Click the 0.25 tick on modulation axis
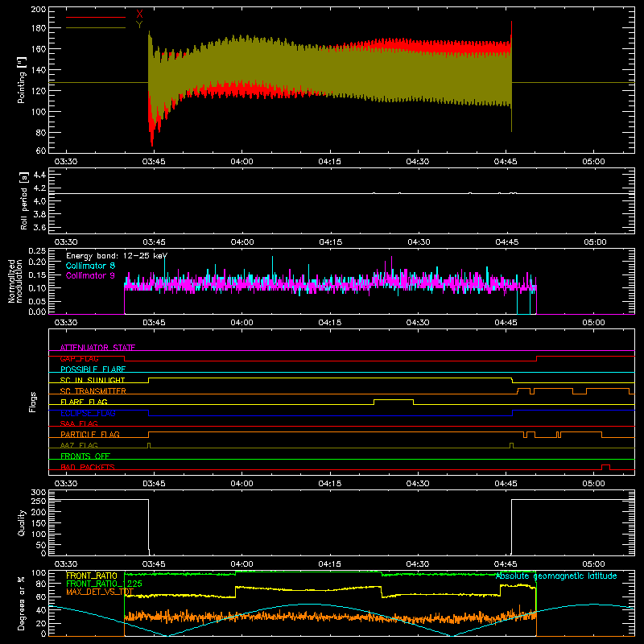644x644 pixels. click(x=37, y=251)
